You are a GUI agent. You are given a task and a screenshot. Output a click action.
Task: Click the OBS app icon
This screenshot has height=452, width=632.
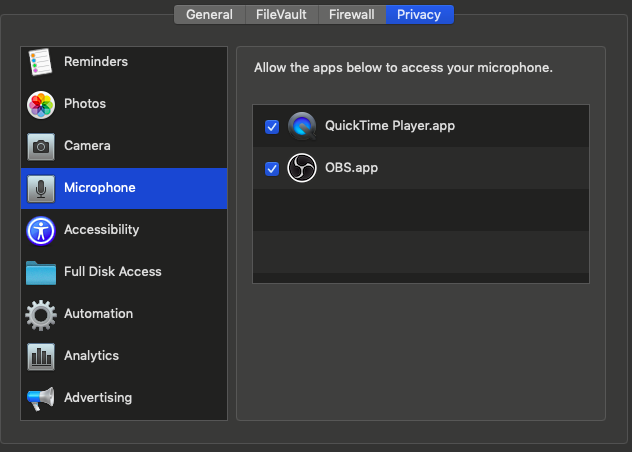pos(302,168)
